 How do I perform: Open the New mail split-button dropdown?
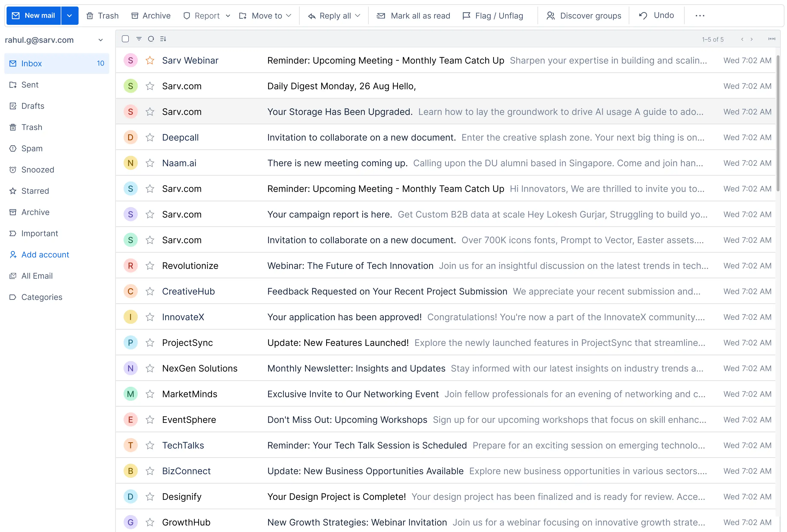tap(70, 16)
